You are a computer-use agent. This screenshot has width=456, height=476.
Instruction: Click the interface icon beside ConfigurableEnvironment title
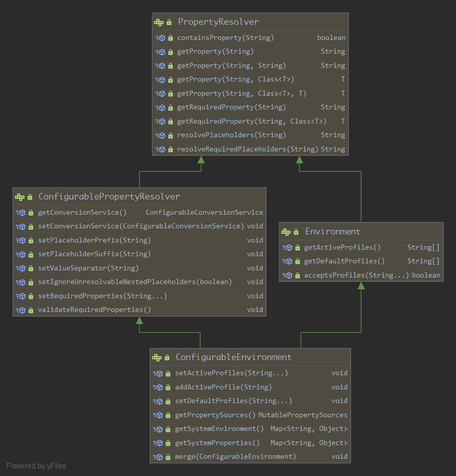(x=157, y=358)
